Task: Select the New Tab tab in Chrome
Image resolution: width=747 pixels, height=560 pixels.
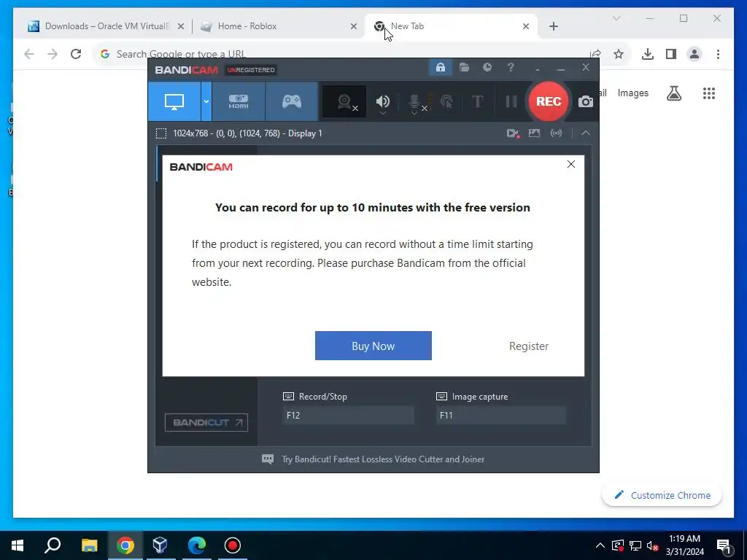Action: [450, 26]
